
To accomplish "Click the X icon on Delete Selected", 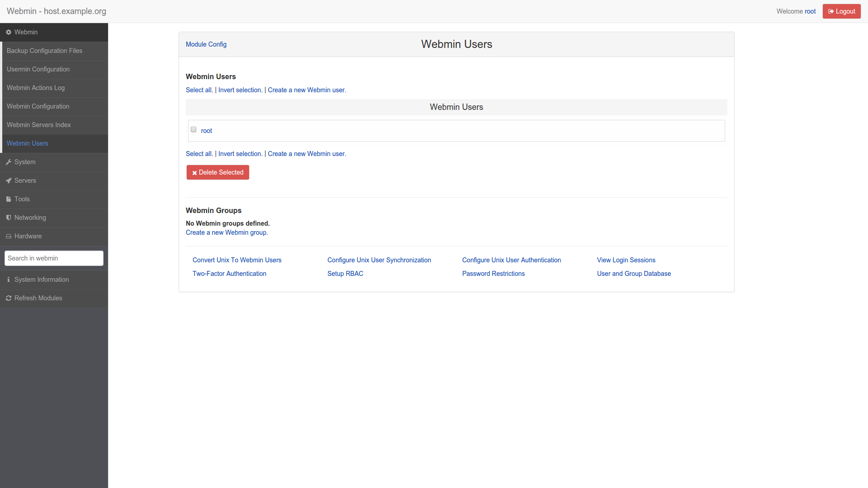I will coord(194,173).
